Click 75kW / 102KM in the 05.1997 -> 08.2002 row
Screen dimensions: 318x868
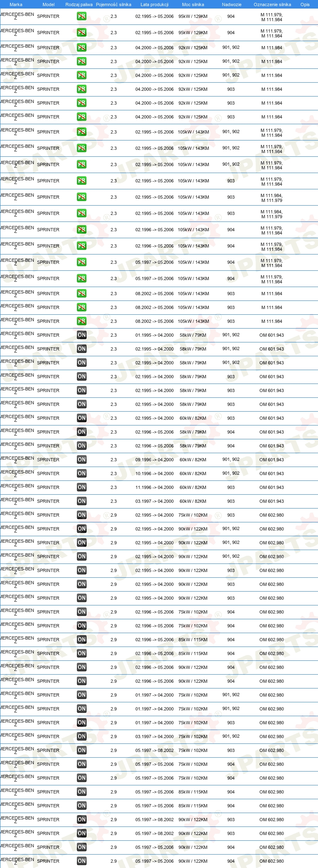pyautogui.click(x=193, y=750)
